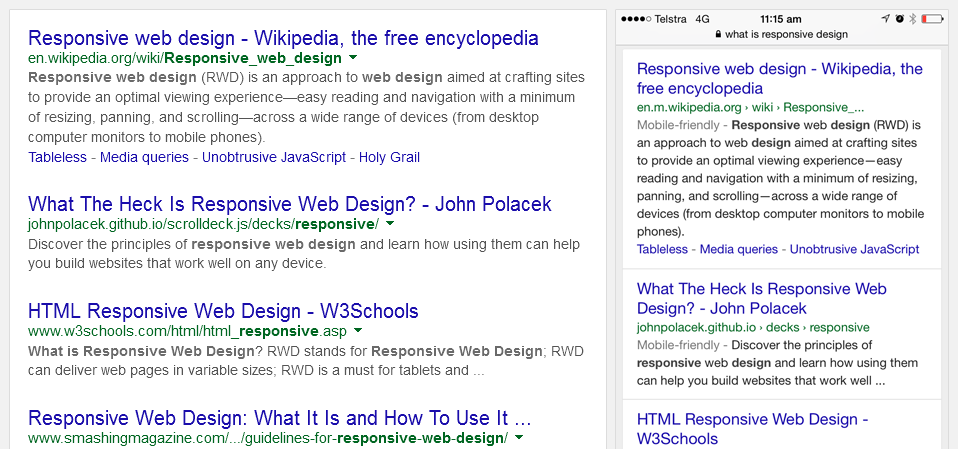Open desktop 'What The Heck Is Responsive Web Design?' result
The height and width of the screenshot is (449, 958).
point(290,203)
